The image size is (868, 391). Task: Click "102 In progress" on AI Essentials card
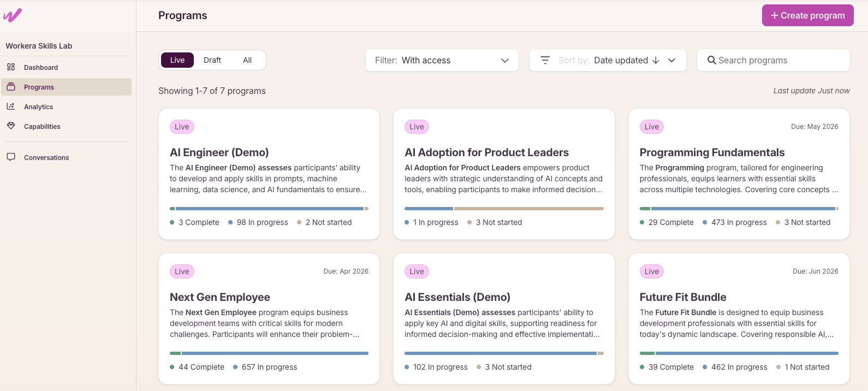[441, 367]
